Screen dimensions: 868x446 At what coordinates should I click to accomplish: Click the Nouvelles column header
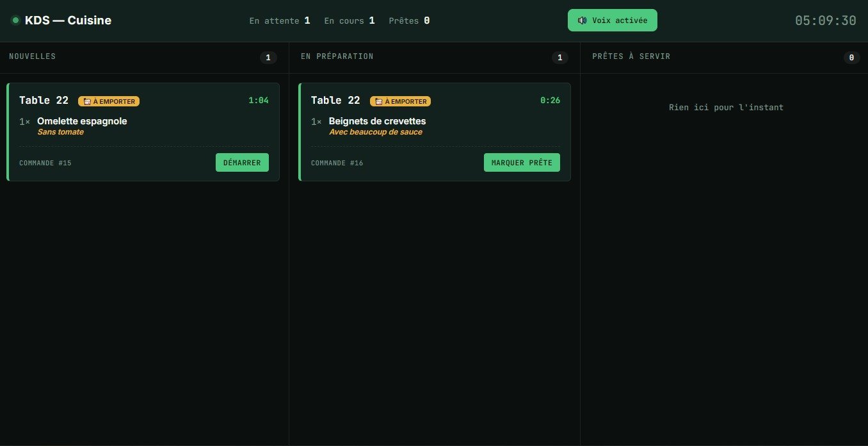[33, 56]
